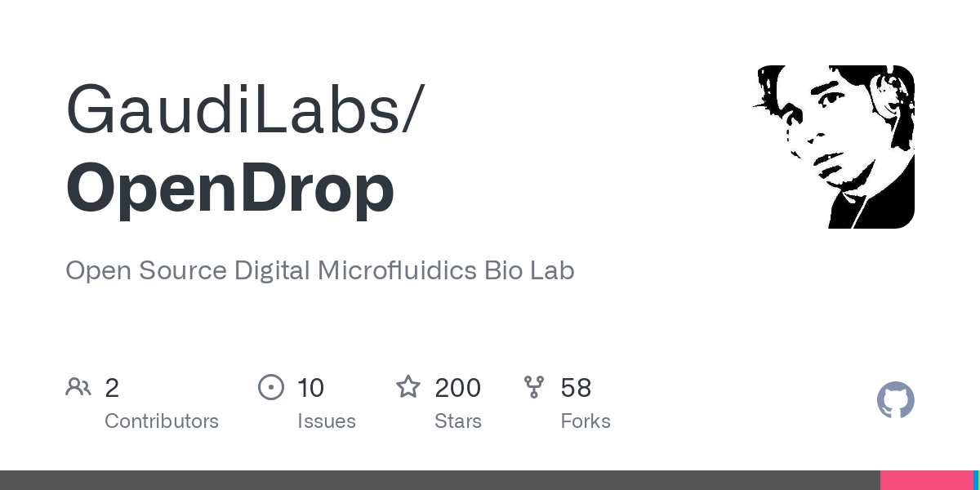Click the Contributors people icon
The image size is (980, 490).
coord(78,387)
